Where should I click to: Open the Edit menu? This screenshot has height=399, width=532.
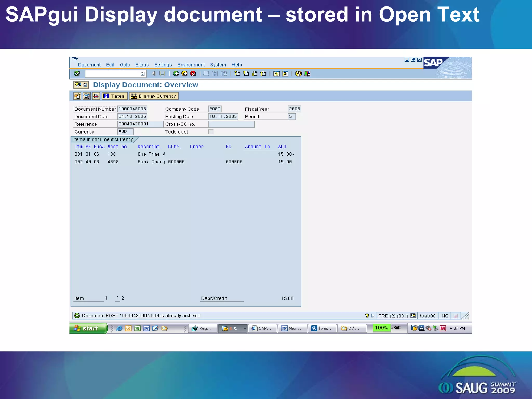pyautogui.click(x=110, y=65)
